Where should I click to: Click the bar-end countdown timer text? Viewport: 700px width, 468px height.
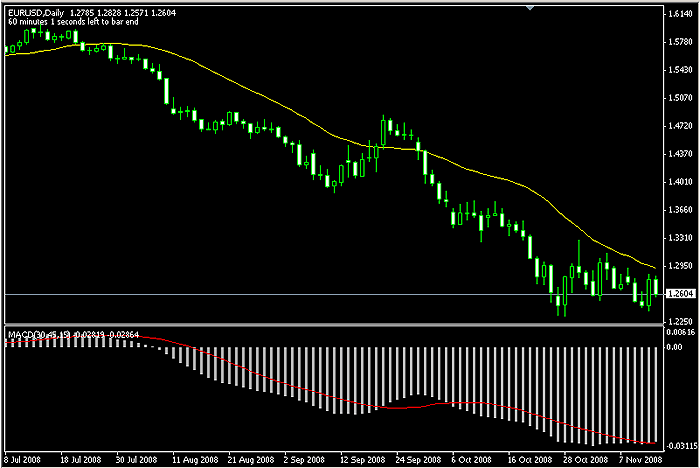coord(65,22)
